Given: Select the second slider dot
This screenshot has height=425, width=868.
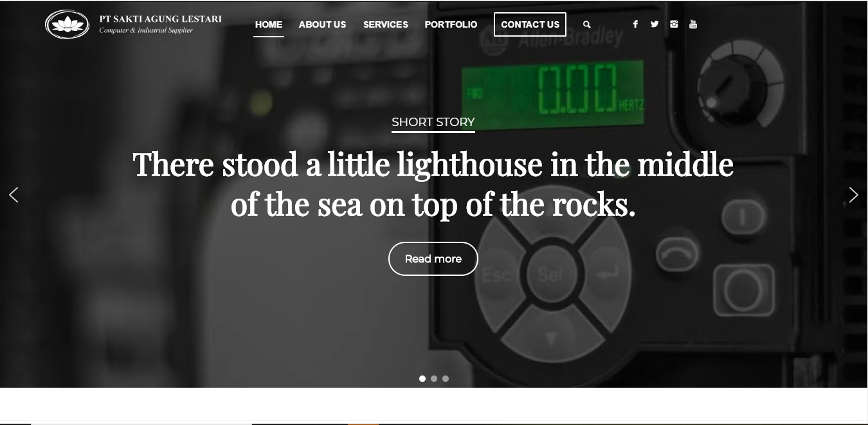Looking at the screenshot, I should [434, 379].
